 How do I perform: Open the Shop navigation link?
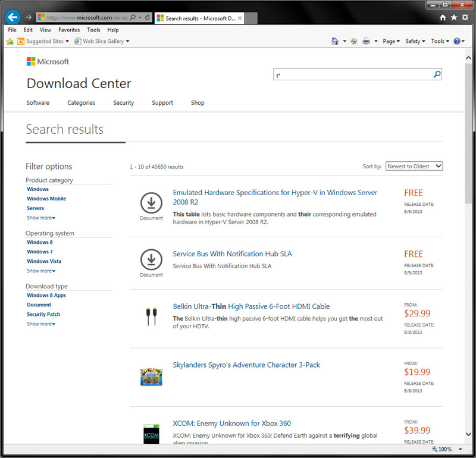(x=198, y=102)
